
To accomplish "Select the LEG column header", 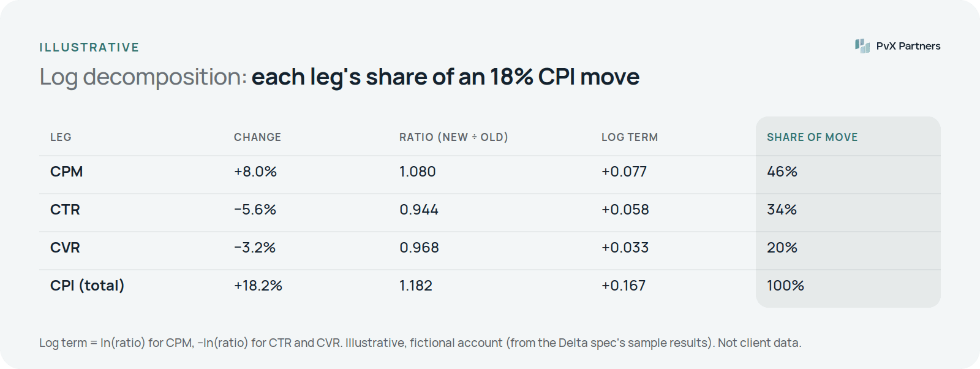I will pos(61,137).
